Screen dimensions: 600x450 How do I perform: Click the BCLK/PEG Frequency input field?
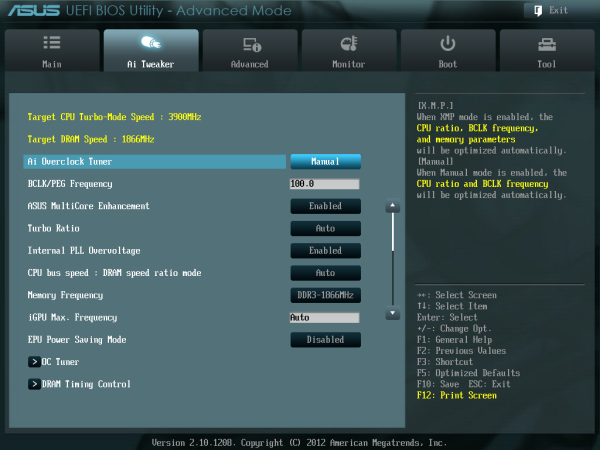[324, 184]
